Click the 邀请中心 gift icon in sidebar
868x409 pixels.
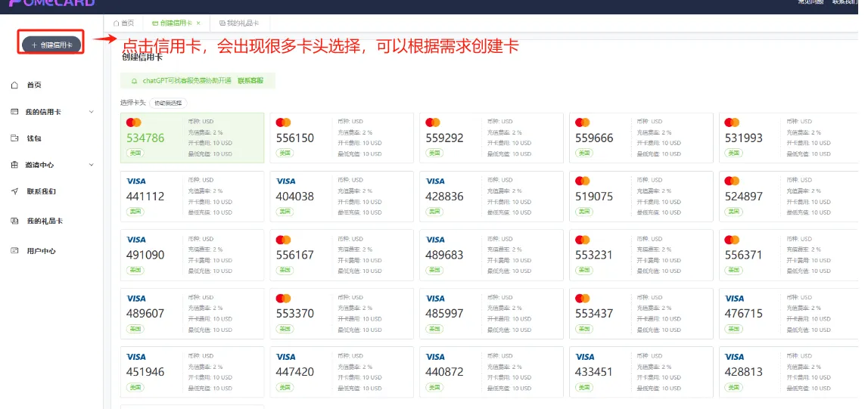click(14, 165)
